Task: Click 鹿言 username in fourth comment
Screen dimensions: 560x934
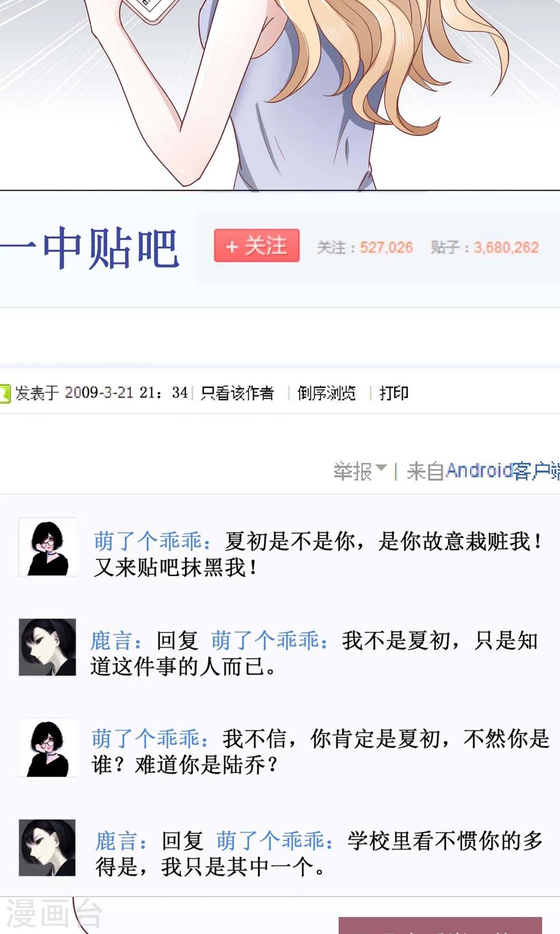Action: (x=116, y=841)
